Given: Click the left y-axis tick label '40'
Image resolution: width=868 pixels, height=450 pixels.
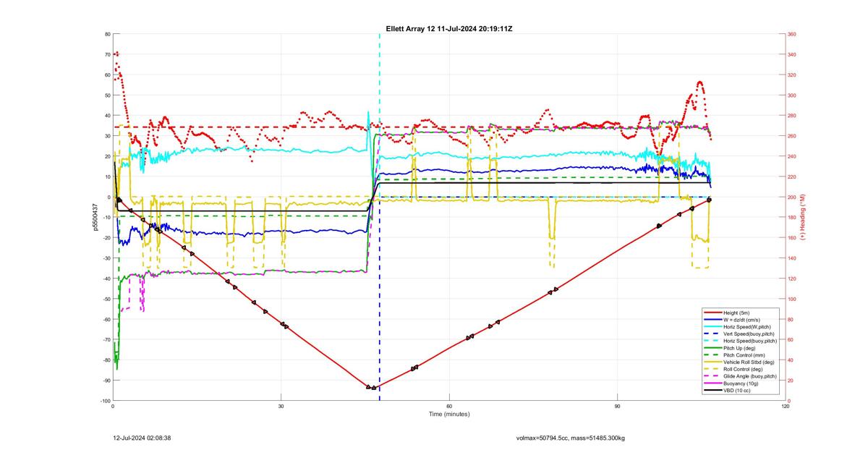Looking at the screenshot, I should [x=107, y=116].
